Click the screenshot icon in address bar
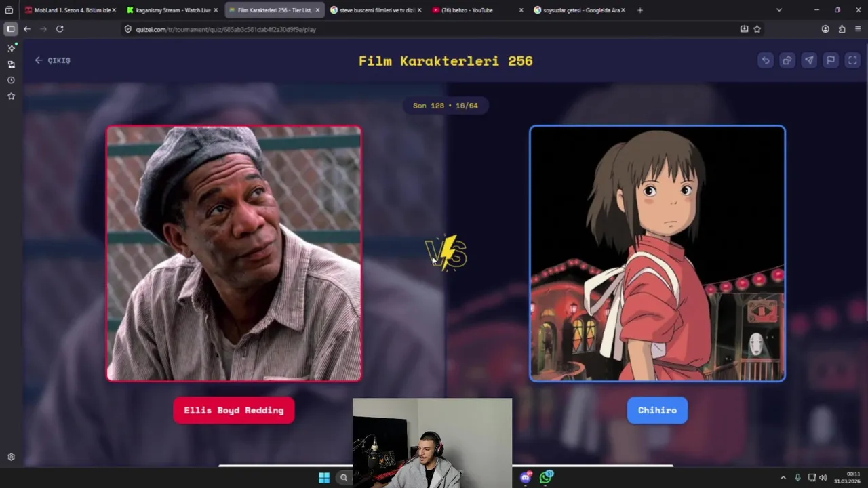The height and width of the screenshot is (488, 868). pyautogui.click(x=744, y=29)
